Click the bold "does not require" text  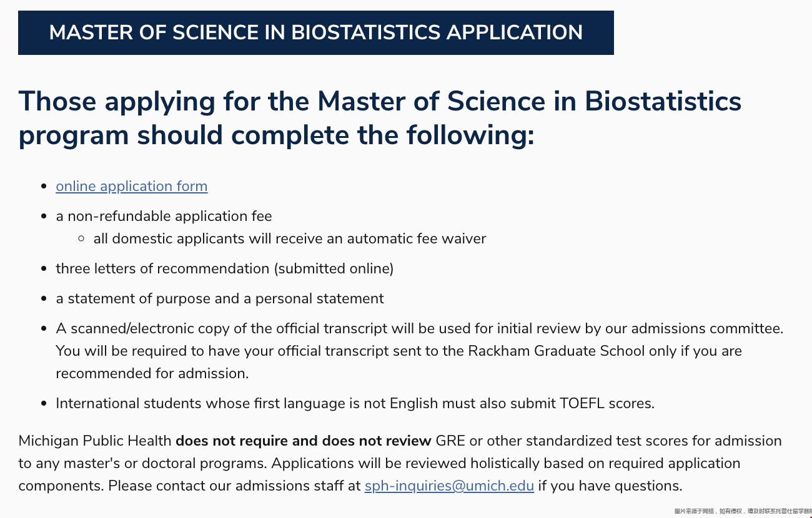(303, 441)
